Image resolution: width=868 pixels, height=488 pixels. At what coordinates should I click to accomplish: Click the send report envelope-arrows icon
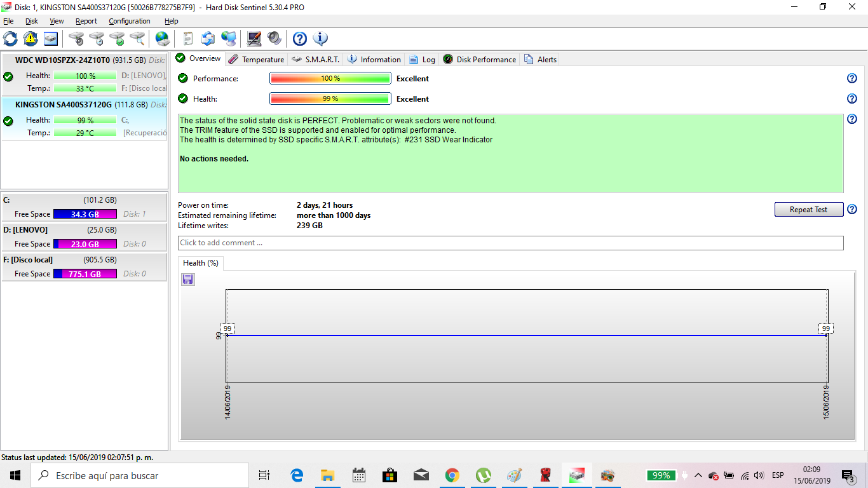pyautogui.click(x=208, y=39)
